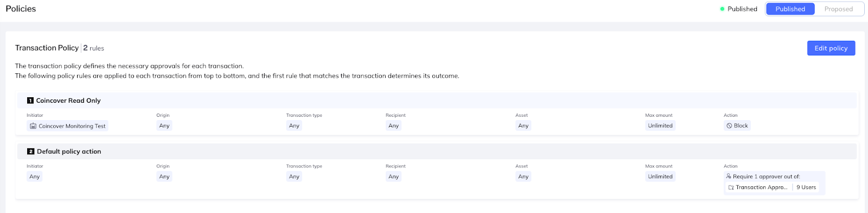The image size is (868, 213).
Task: Click the Transaction Appro... group name
Action: pyautogui.click(x=761, y=187)
